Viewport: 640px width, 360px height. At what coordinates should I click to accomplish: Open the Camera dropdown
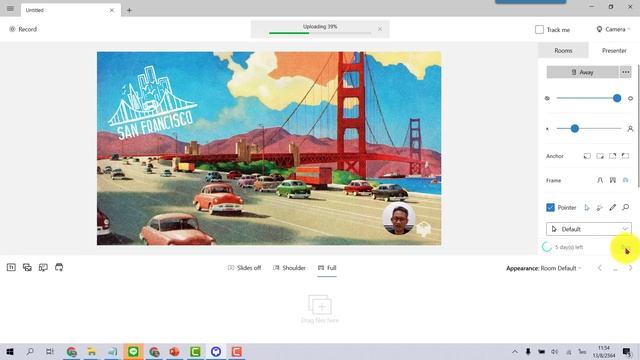point(613,29)
